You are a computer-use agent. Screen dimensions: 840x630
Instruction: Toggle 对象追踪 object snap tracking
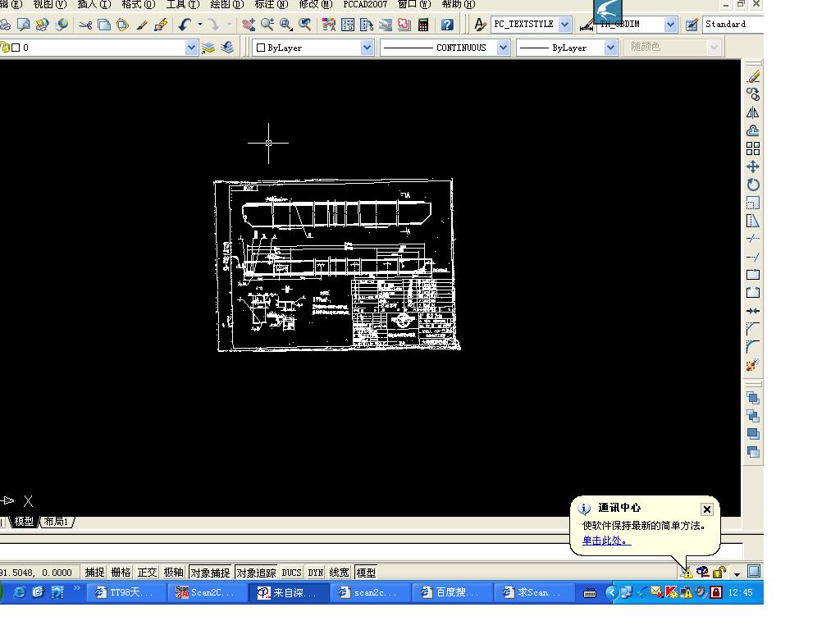(257, 573)
